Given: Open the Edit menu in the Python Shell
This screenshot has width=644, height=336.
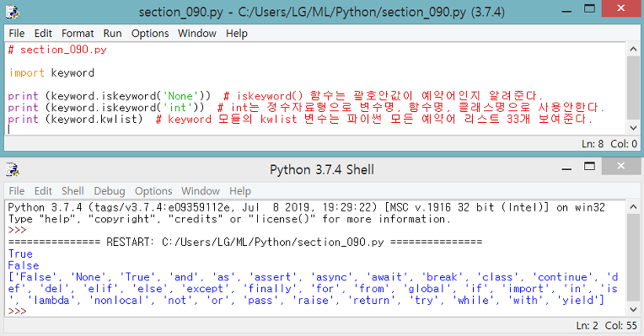Looking at the screenshot, I should pyautogui.click(x=43, y=191).
